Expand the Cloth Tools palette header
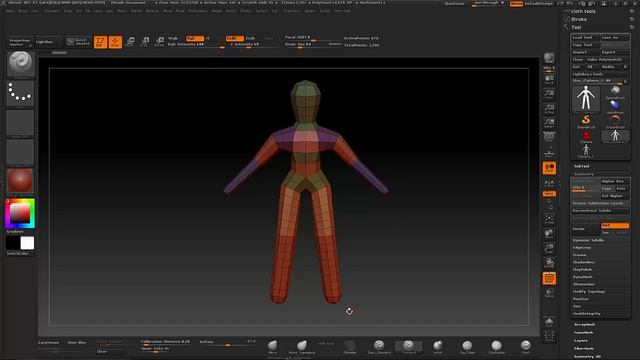The width and height of the screenshot is (640, 360). click(x=583, y=11)
